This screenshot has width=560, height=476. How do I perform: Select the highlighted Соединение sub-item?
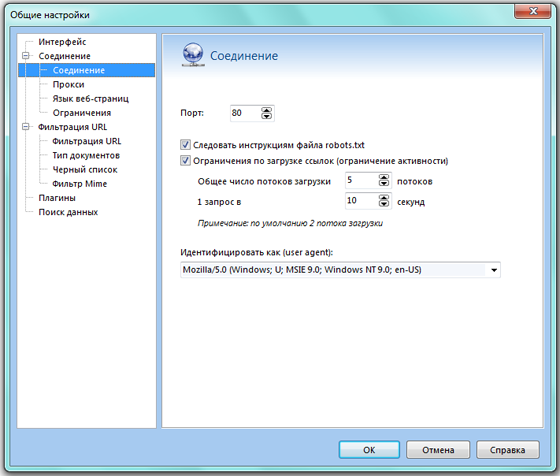86,70
